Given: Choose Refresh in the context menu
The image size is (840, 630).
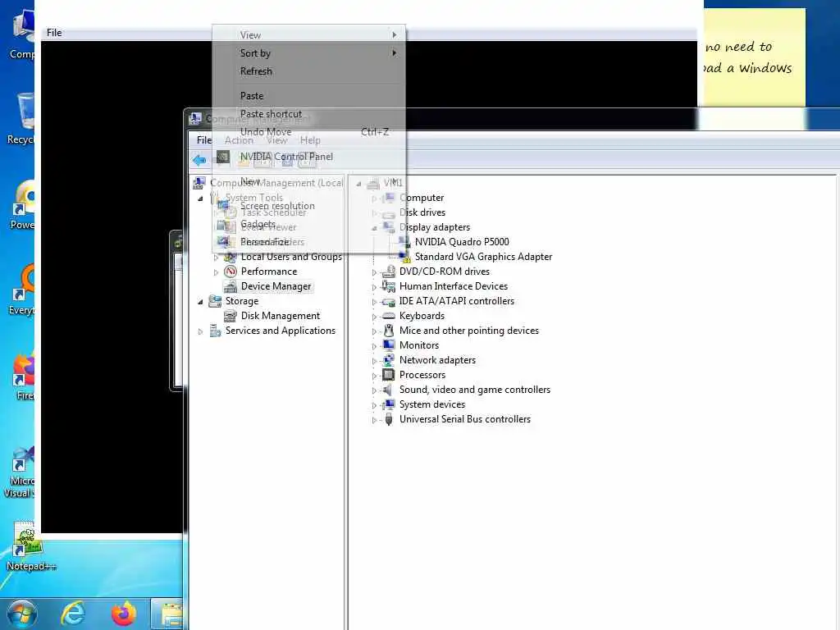Looking at the screenshot, I should (308, 71).
